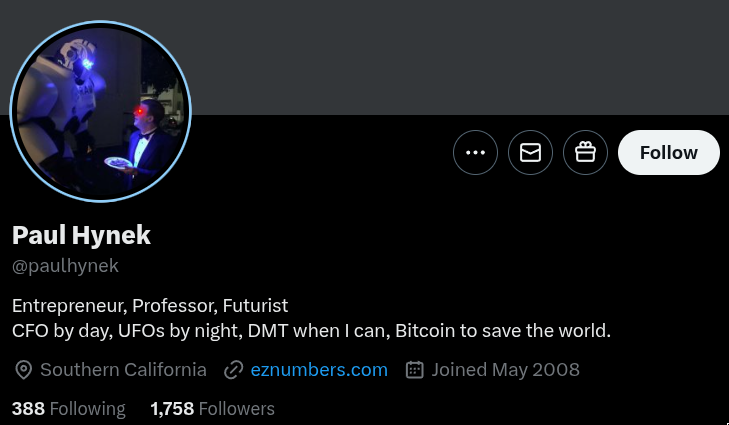Click the 'CFO by day' bio line

pos(311,330)
